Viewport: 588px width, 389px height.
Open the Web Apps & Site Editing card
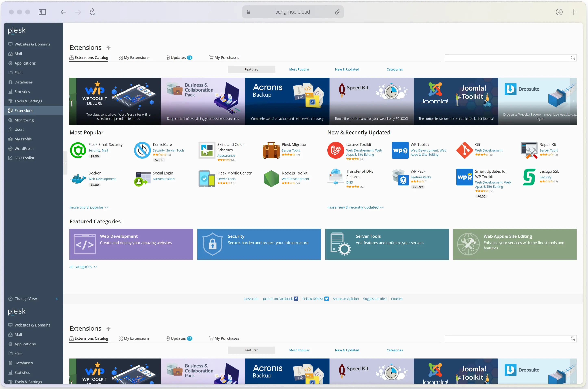pyautogui.click(x=515, y=244)
